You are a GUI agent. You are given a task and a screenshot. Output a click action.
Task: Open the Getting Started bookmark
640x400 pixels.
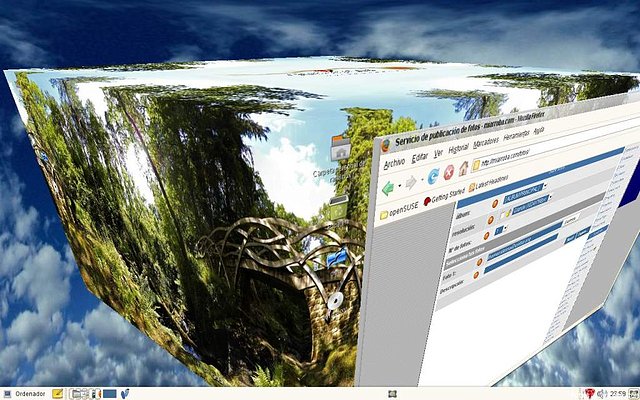click(x=444, y=196)
